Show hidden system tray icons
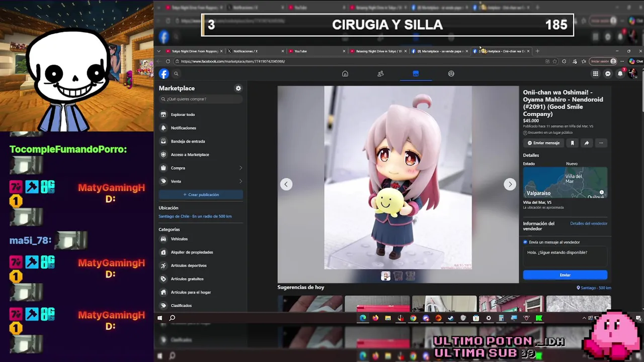 point(584,318)
